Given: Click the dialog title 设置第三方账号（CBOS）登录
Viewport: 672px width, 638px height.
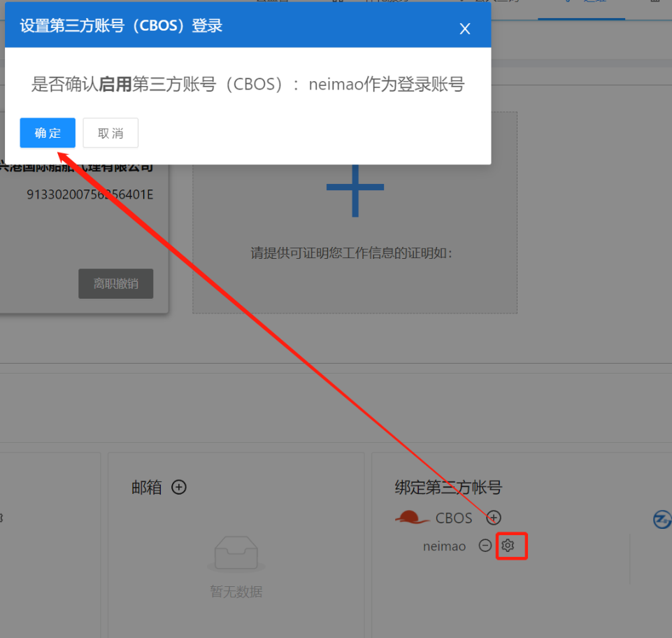Looking at the screenshot, I should [x=121, y=27].
